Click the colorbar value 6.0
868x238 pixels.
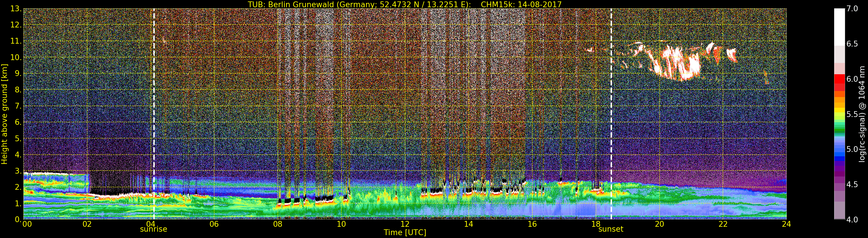click(852, 79)
